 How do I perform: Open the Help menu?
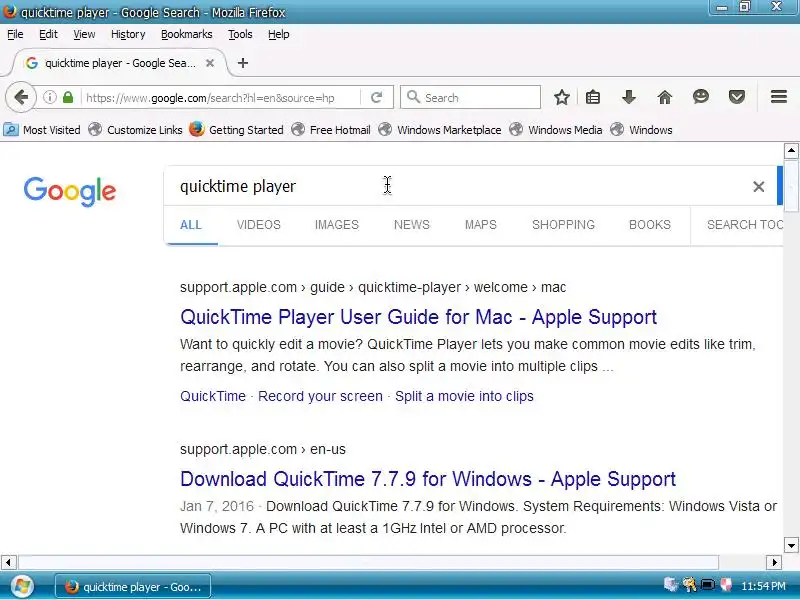(279, 34)
